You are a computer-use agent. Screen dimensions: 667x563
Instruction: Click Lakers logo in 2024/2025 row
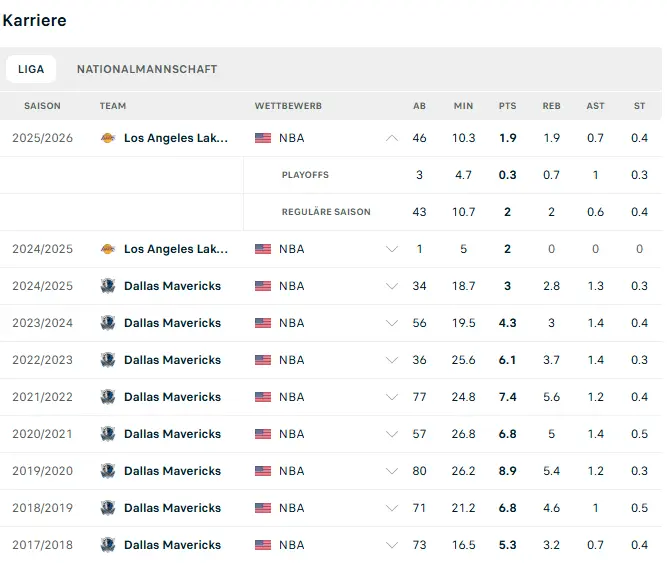coord(108,249)
